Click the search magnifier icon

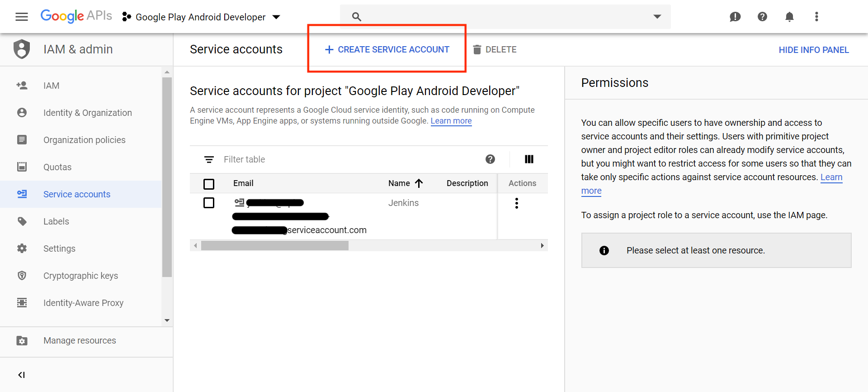click(x=356, y=17)
